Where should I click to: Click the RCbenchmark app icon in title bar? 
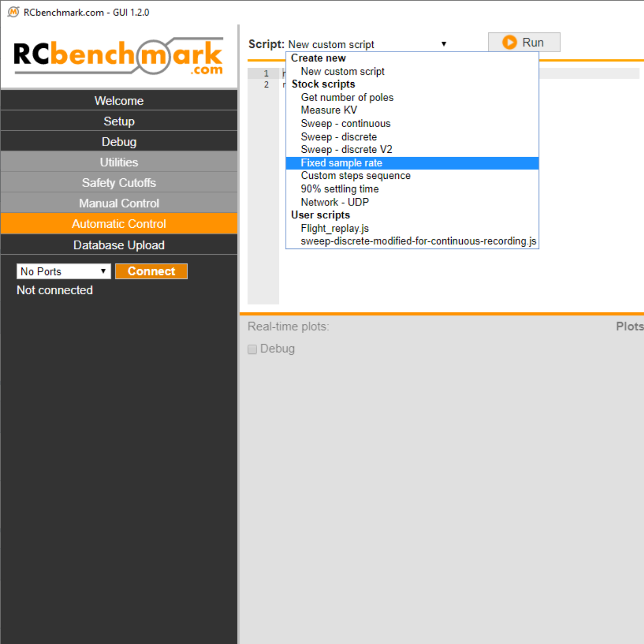14,12
